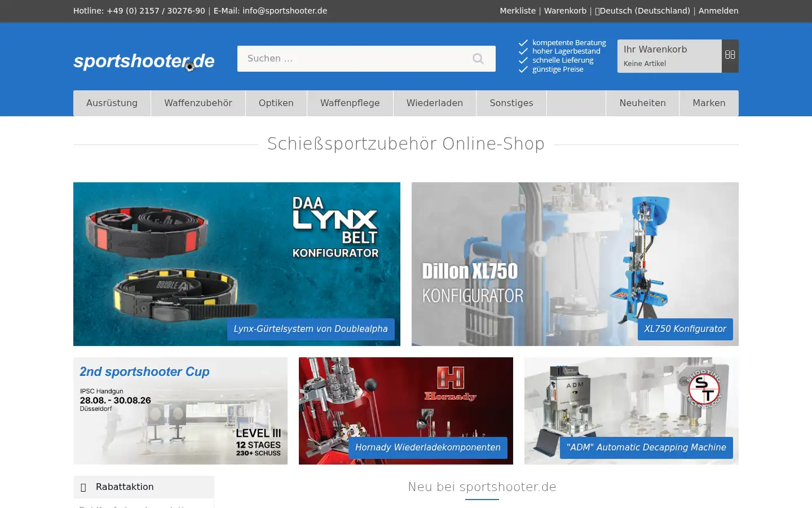Click Hornady Wiederladekomponenten label
The width and height of the screenshot is (812, 508).
point(428,448)
